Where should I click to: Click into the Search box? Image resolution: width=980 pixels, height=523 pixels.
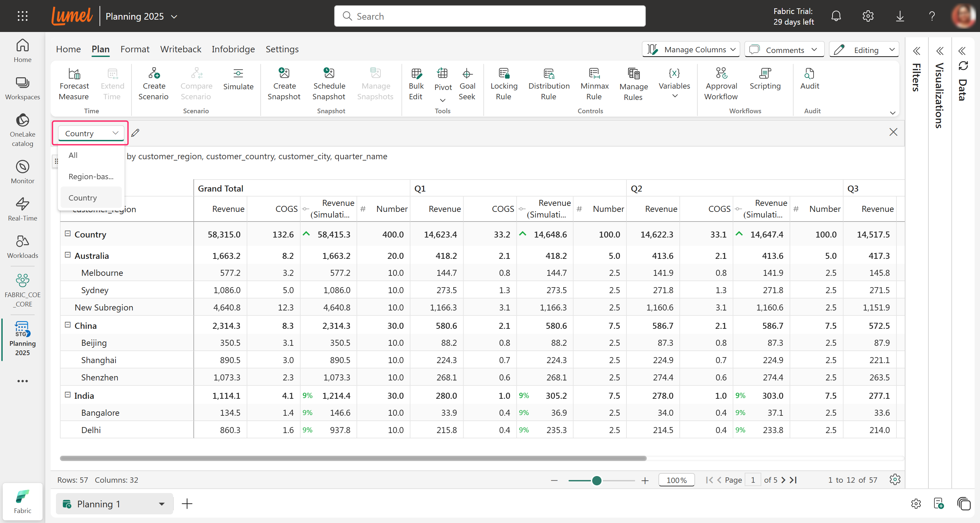(x=489, y=16)
